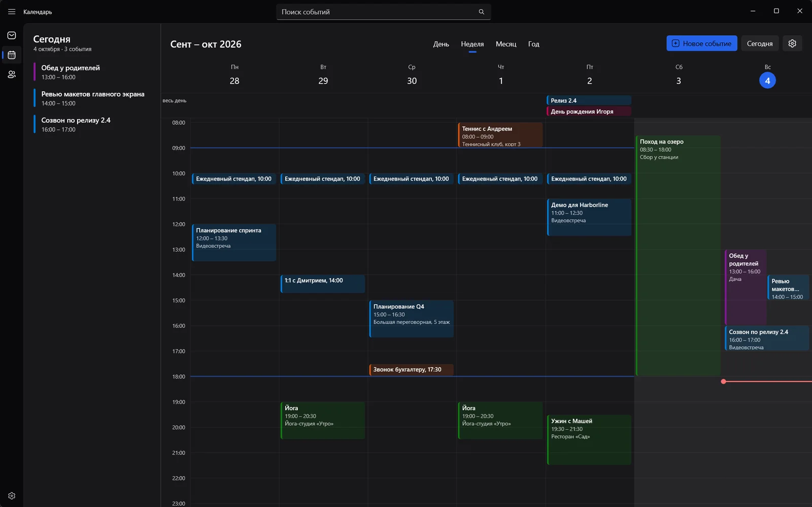Open Thursday's Йога event

pyautogui.click(x=500, y=420)
